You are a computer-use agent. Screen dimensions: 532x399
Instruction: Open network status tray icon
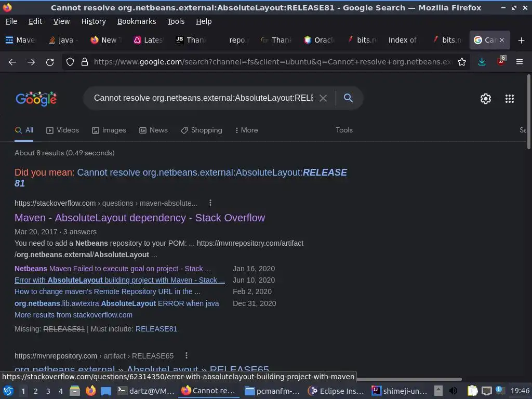coord(486,391)
